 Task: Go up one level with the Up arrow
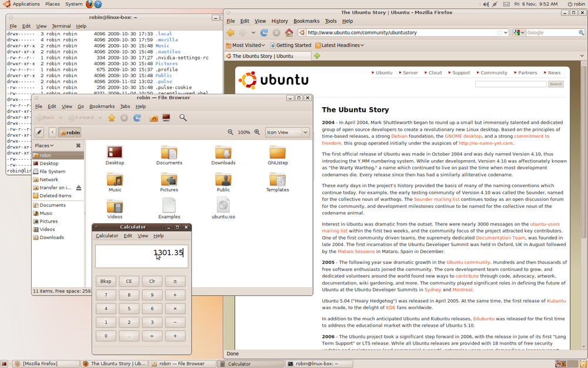pos(111,118)
